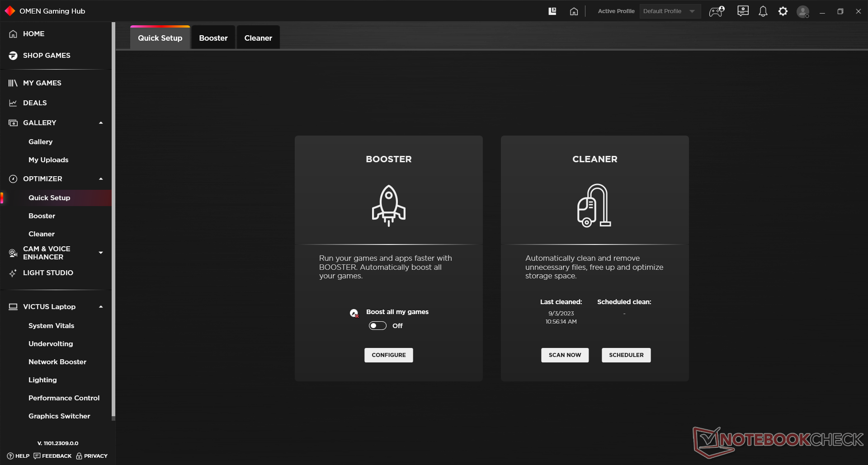Open Gallery in the sidebar
The height and width of the screenshot is (465, 868).
[41, 142]
